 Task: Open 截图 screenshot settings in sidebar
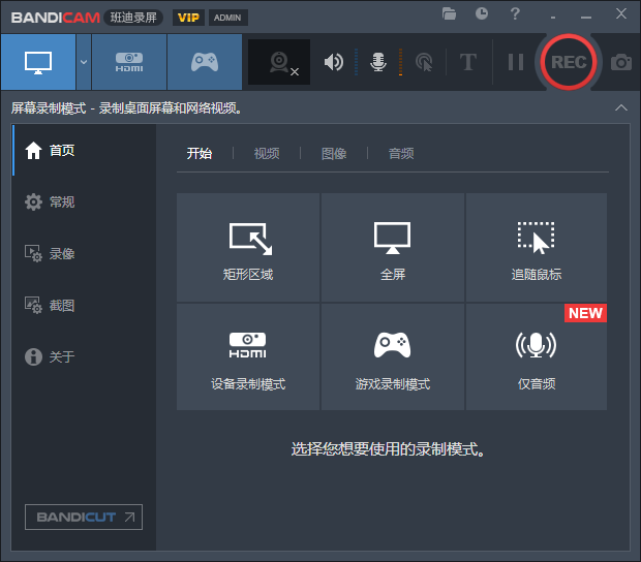click(x=84, y=305)
